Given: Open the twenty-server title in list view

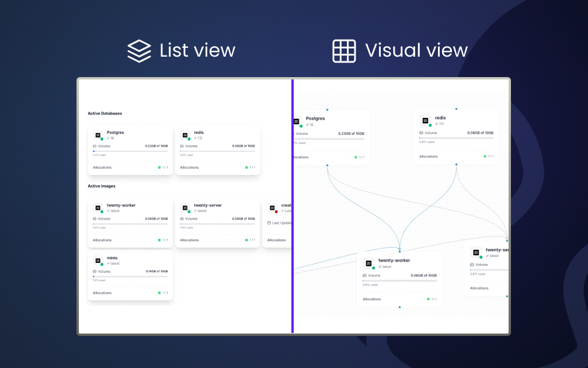Looking at the screenshot, I should tap(208, 205).
